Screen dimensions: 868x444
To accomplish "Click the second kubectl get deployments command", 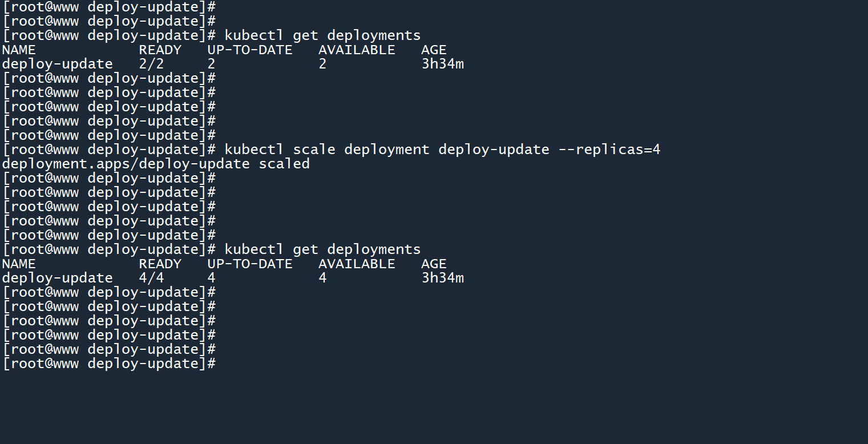I will (322, 249).
